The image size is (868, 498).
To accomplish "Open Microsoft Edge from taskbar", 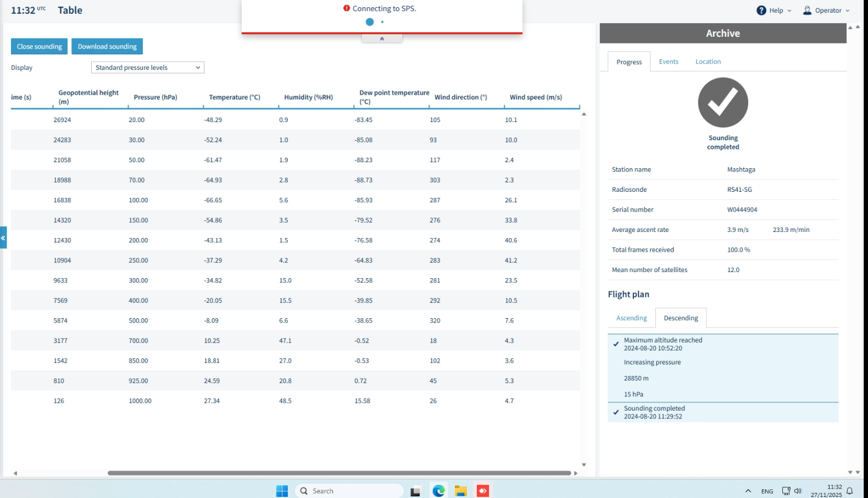I will click(x=438, y=491).
